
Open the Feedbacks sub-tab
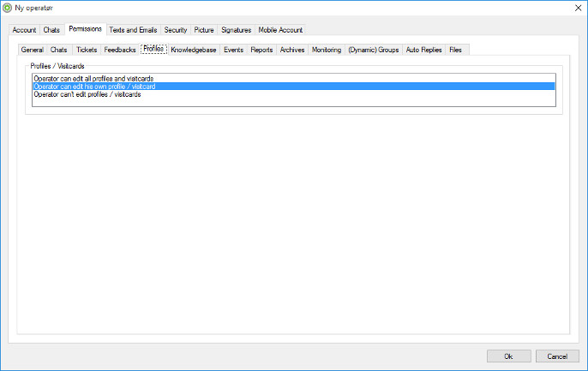coord(120,50)
